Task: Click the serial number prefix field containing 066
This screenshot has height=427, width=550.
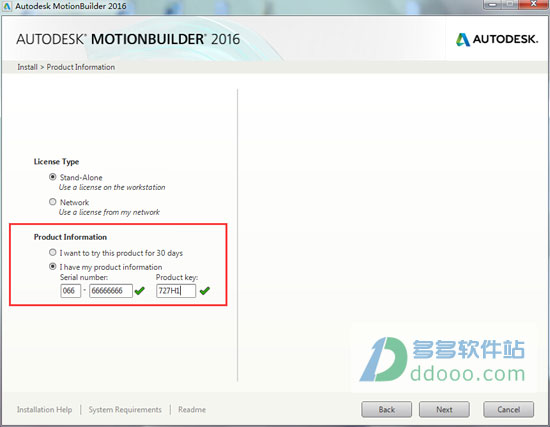Action: click(x=71, y=291)
